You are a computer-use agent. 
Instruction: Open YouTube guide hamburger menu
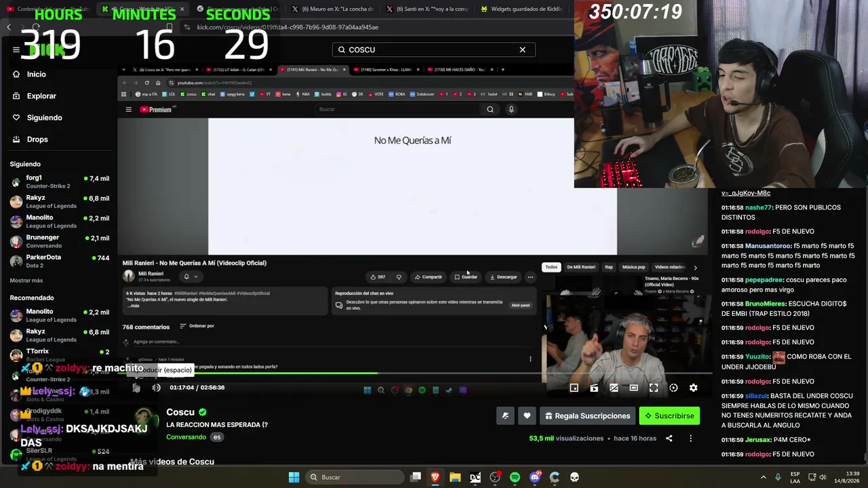pos(128,109)
